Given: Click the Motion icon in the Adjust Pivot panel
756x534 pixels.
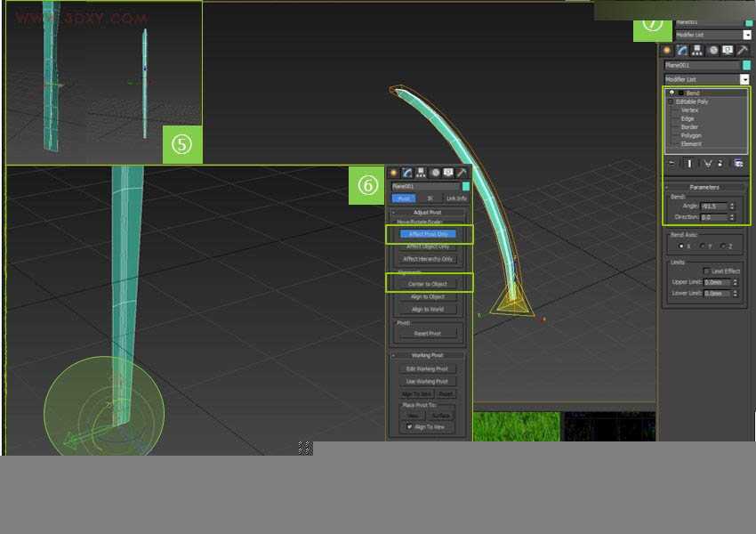Looking at the screenshot, I should coord(435,173).
